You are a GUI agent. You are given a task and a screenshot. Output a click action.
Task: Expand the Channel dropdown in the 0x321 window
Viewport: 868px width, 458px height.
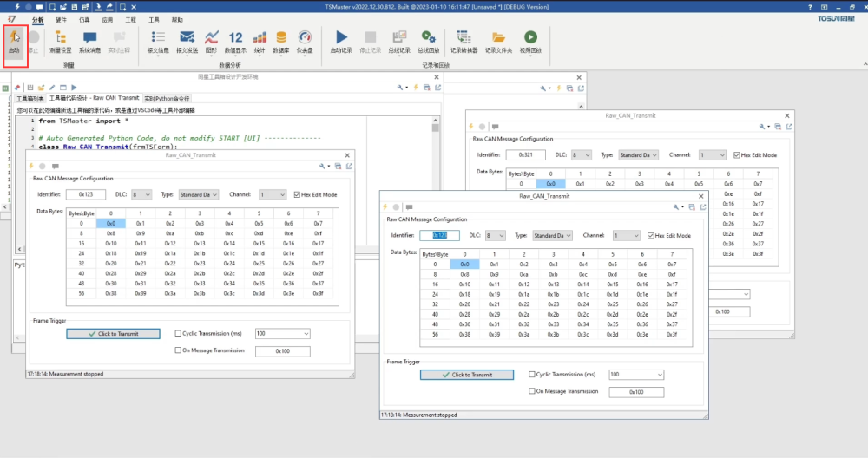[712, 155]
